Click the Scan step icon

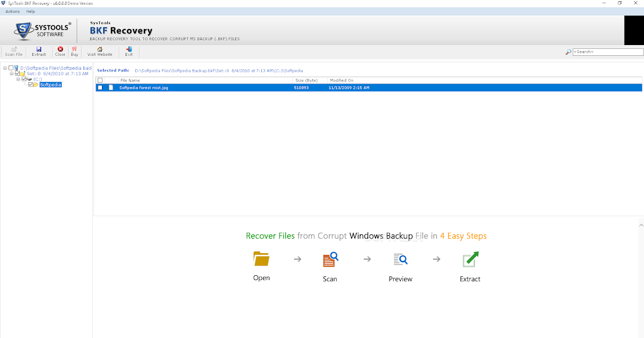tap(330, 260)
